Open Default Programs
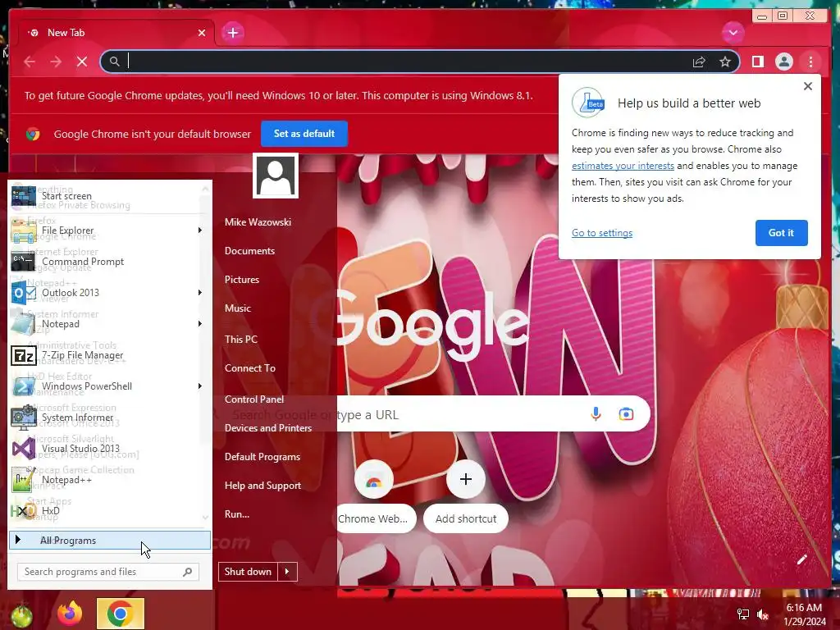The height and width of the screenshot is (630, 840). click(x=262, y=457)
